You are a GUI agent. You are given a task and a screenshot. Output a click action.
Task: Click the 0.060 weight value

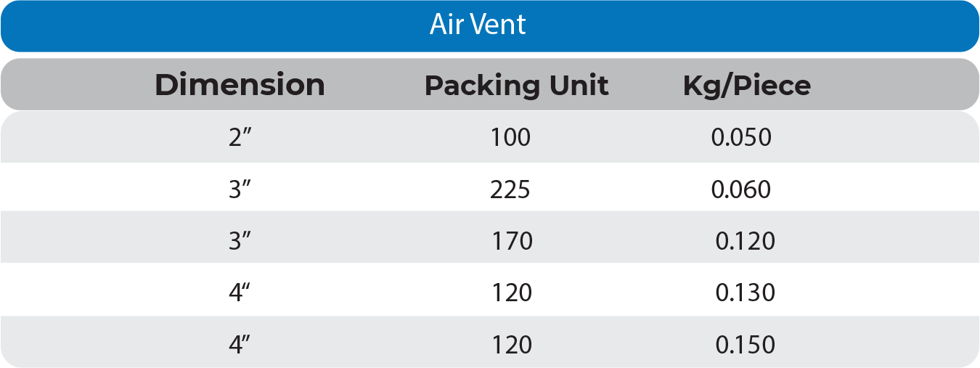point(741,189)
